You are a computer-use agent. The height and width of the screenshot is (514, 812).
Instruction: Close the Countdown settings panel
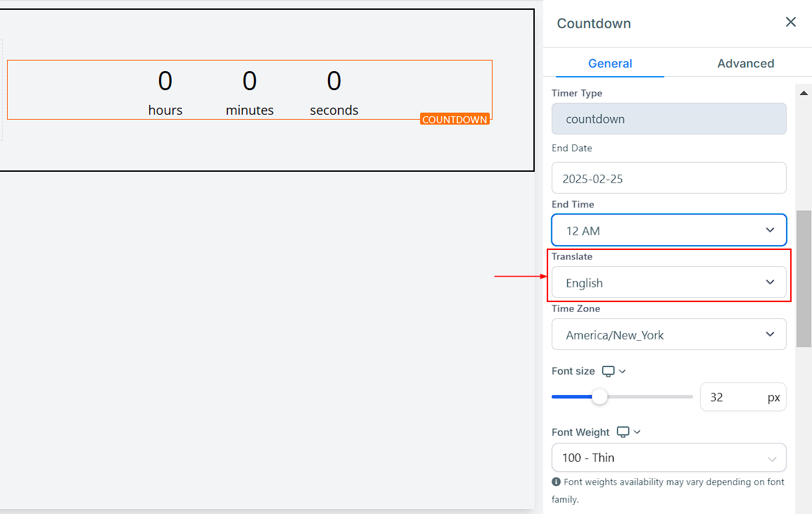791,23
